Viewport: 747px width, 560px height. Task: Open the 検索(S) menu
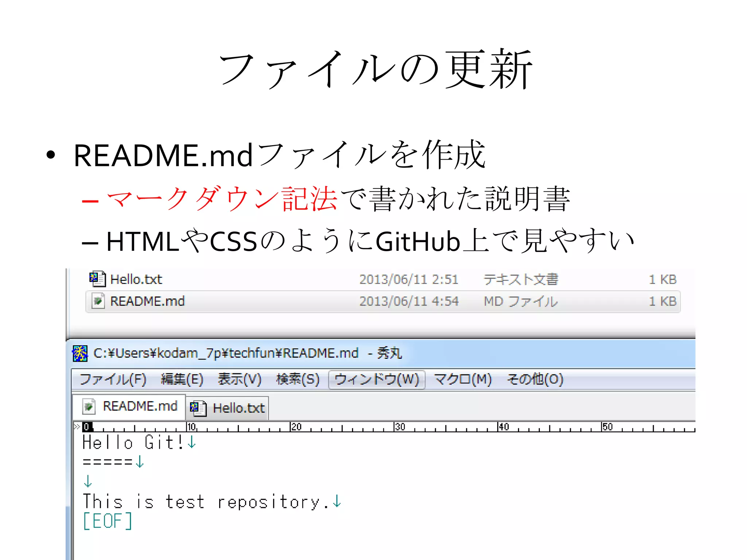(298, 379)
